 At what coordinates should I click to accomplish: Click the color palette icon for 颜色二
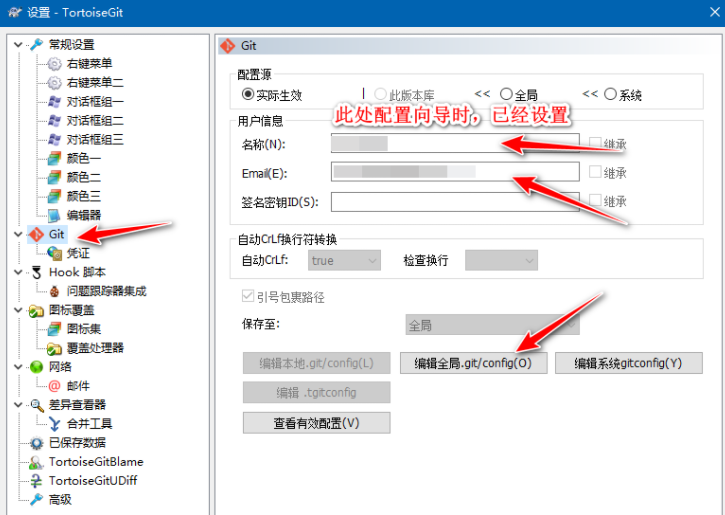click(x=54, y=178)
